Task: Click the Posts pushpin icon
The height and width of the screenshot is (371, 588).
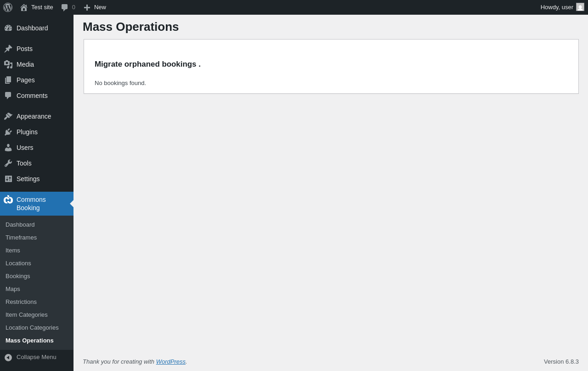Action: [x=8, y=49]
